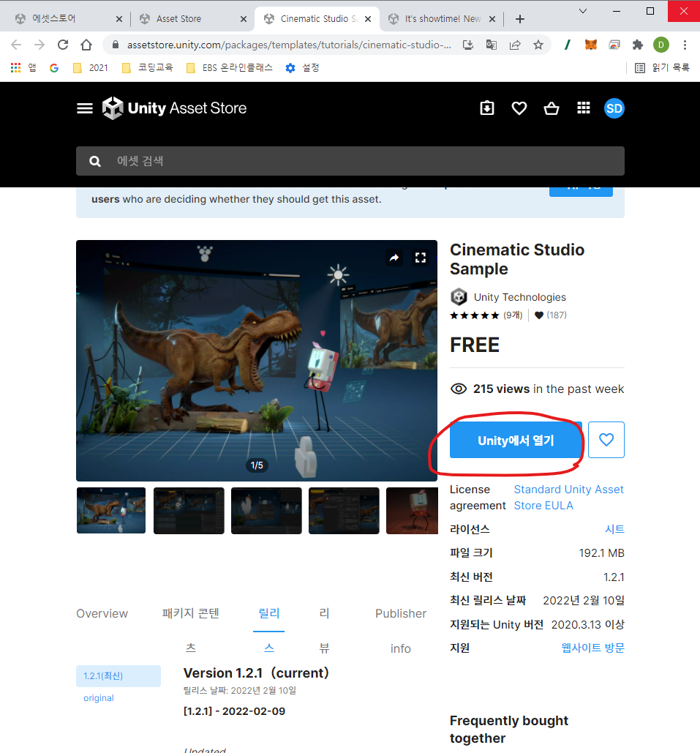This screenshot has width=700, height=753.
Task: Click the address bar URL
Action: click(x=288, y=45)
